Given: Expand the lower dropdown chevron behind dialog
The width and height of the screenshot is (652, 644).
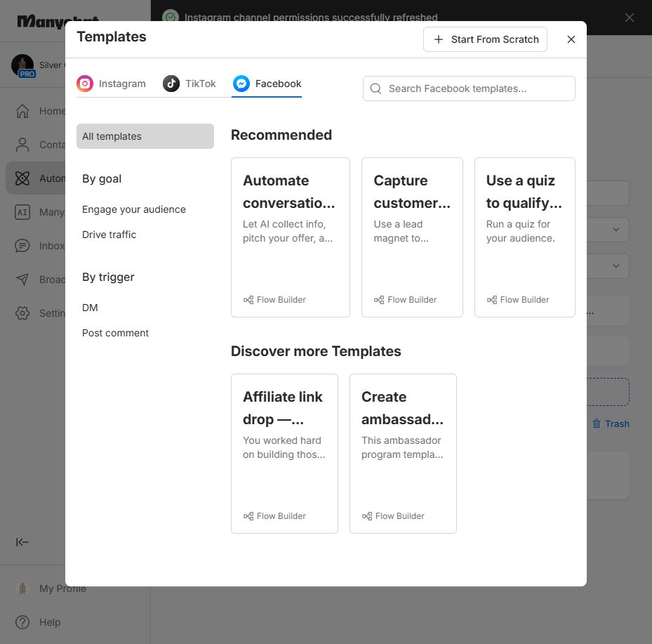Looking at the screenshot, I should click(616, 266).
